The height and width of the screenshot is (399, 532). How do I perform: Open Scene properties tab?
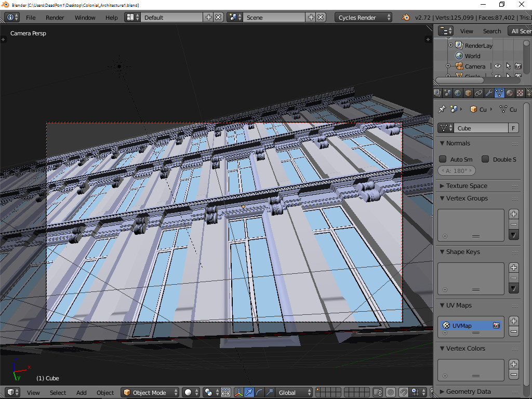[447, 93]
